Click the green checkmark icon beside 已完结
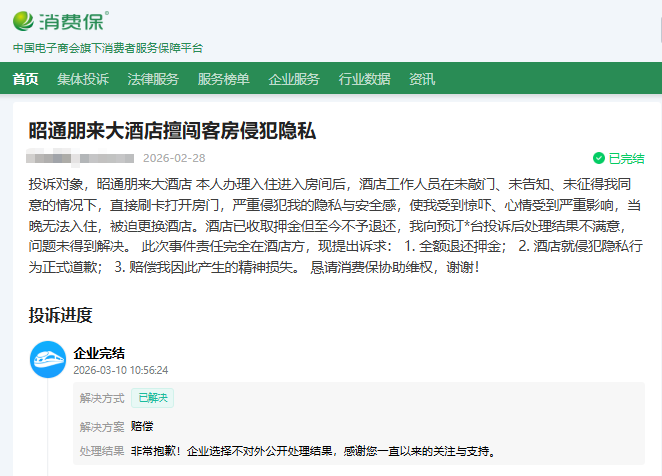This screenshot has width=662, height=476. point(599,158)
